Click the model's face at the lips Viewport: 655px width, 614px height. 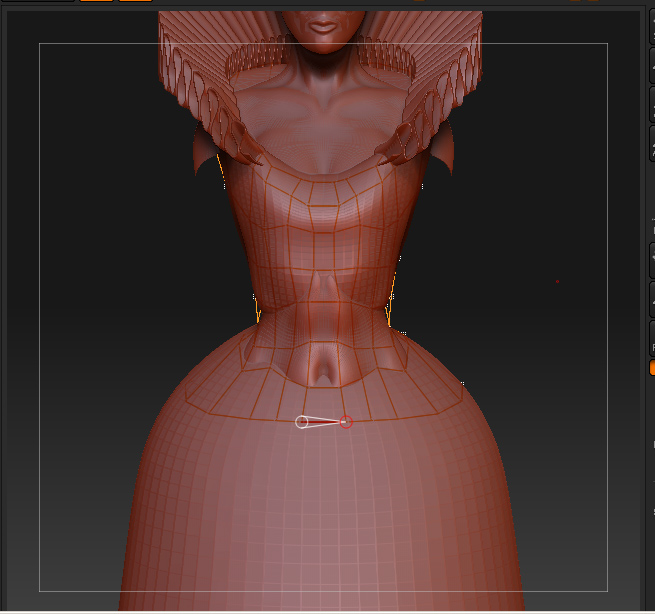[x=322, y=27]
